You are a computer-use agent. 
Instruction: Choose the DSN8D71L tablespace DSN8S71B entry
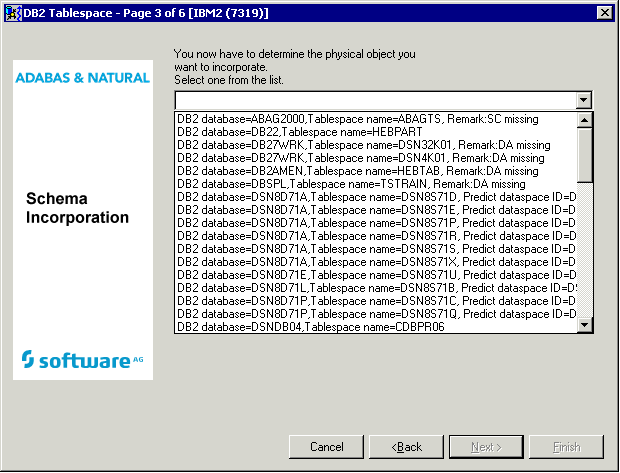[x=375, y=287]
